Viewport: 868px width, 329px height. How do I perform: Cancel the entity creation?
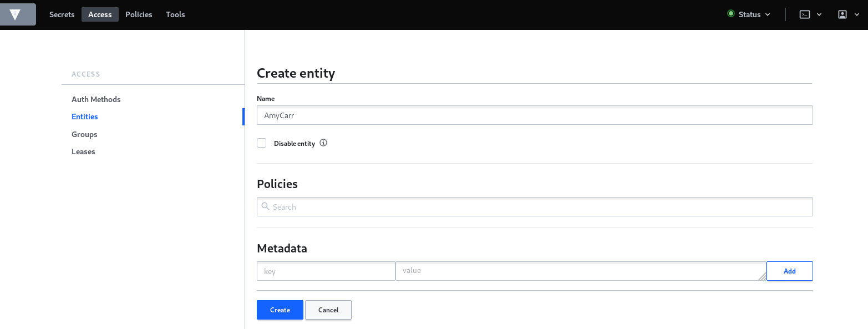(328, 310)
